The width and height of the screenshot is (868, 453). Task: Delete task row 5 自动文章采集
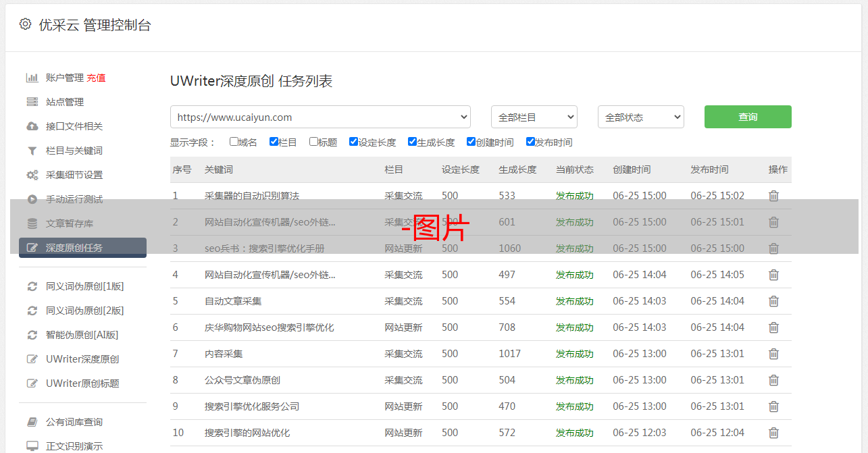click(x=773, y=301)
